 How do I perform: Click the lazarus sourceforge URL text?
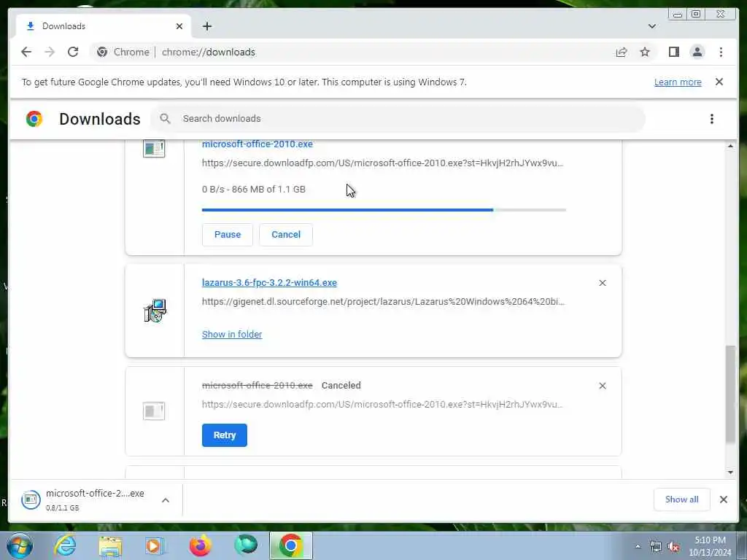(383, 301)
